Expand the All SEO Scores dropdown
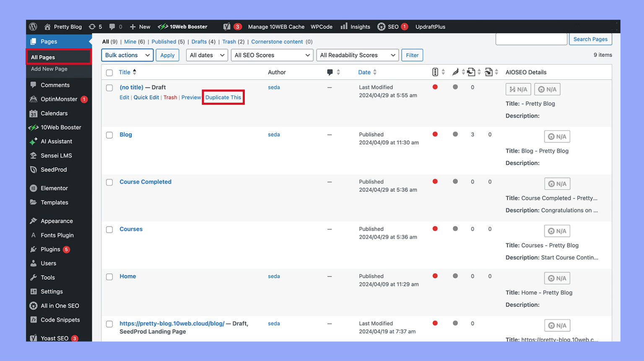The image size is (644, 361). tap(272, 55)
